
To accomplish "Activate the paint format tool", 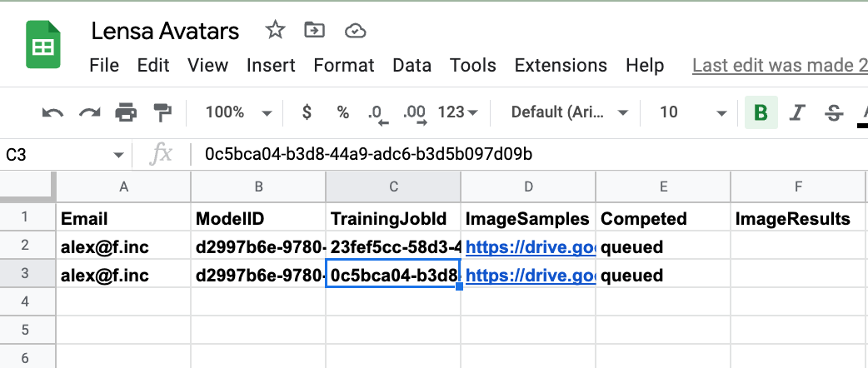I will pos(162,112).
